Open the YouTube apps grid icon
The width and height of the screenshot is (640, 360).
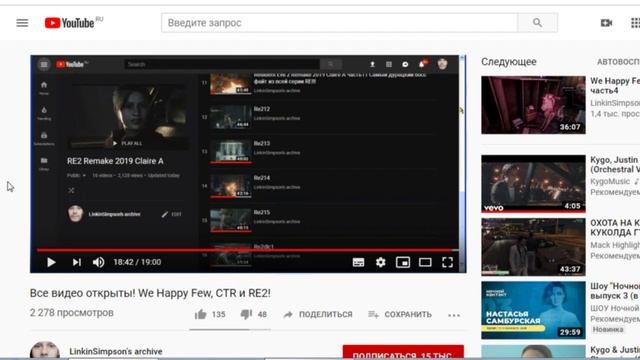pos(635,23)
